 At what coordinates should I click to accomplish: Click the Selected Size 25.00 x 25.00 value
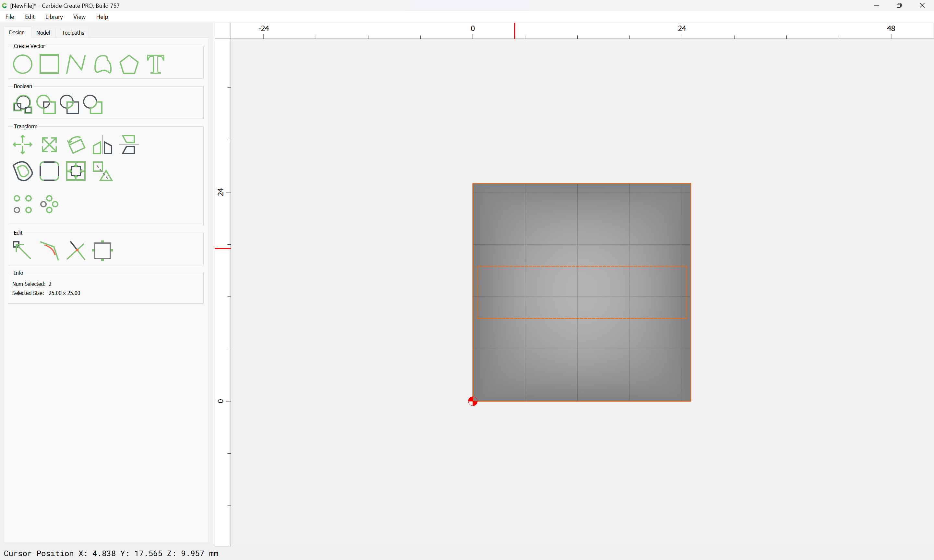tap(64, 293)
